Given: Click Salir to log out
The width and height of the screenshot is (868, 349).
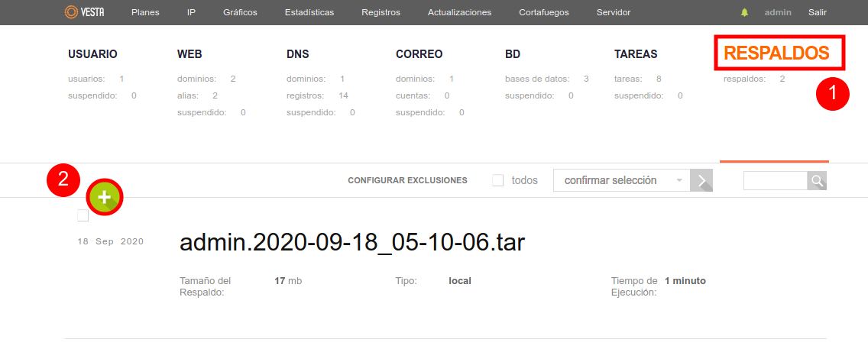Looking at the screenshot, I should (x=818, y=12).
